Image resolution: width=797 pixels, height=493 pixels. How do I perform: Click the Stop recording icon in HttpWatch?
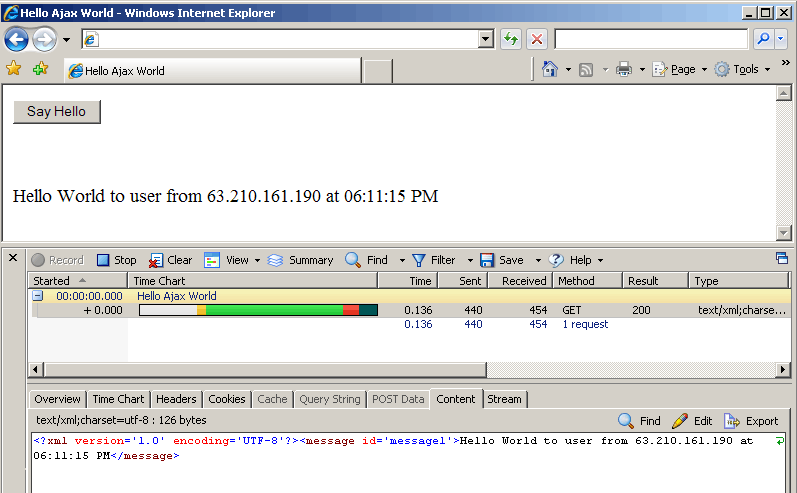tap(103, 260)
